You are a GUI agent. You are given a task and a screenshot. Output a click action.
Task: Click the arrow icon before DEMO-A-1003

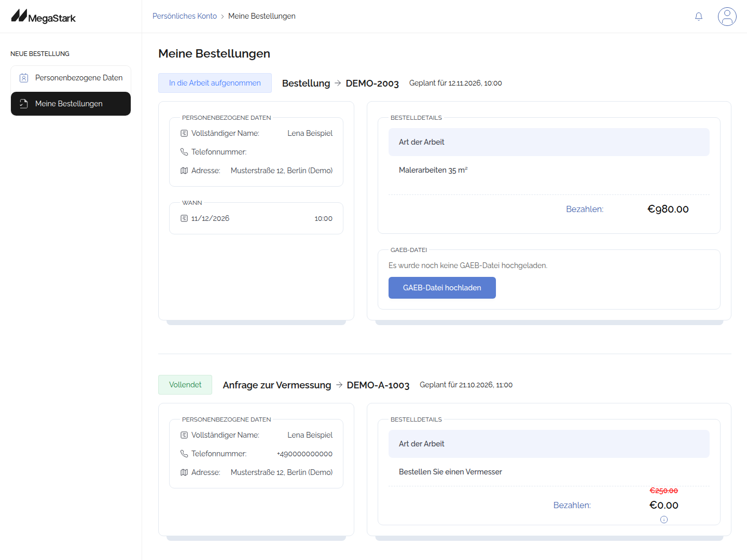(x=339, y=385)
